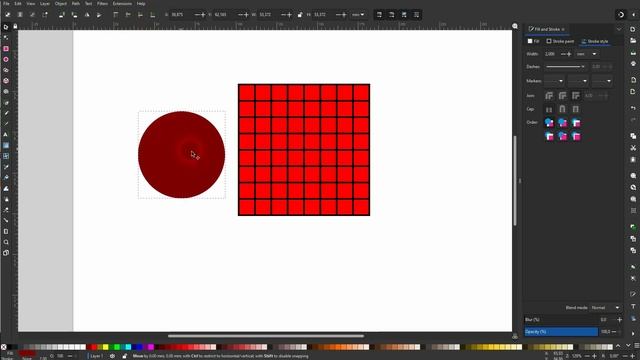Toggle current layer lock
The width and height of the screenshot is (640, 360).
point(124,356)
